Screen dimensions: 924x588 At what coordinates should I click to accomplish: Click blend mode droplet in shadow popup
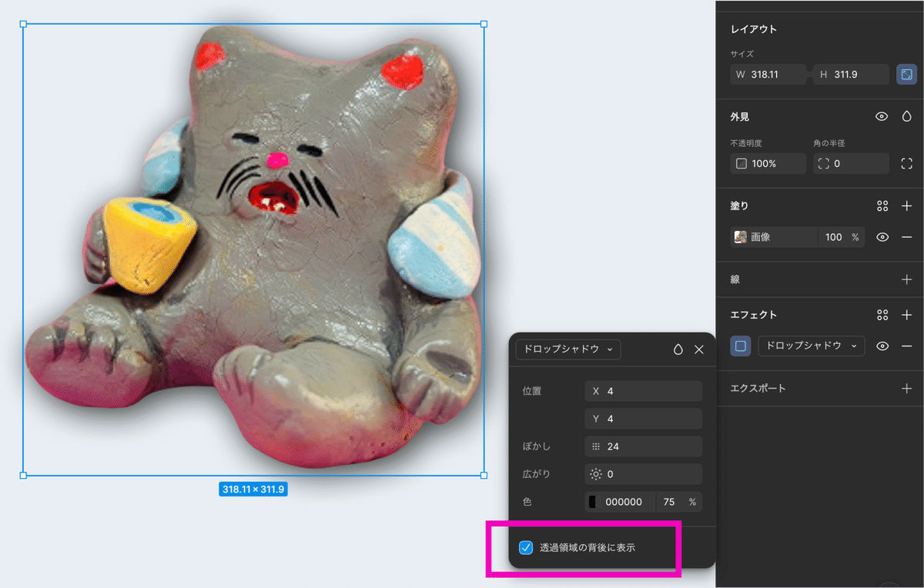click(678, 349)
